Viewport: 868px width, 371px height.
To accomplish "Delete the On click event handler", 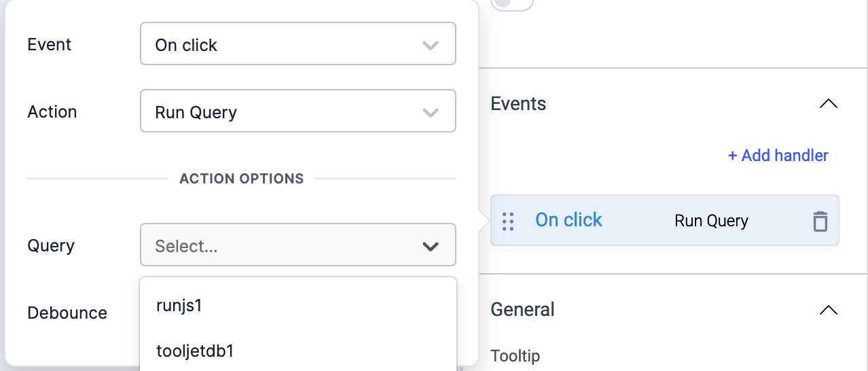I will (x=820, y=221).
